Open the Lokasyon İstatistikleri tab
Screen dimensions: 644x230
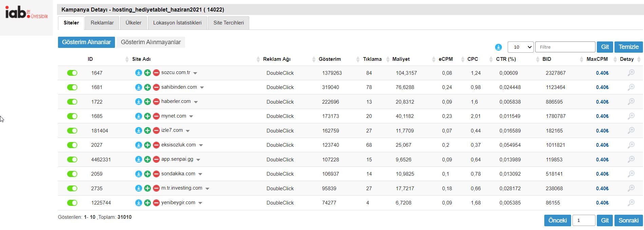[177, 23]
